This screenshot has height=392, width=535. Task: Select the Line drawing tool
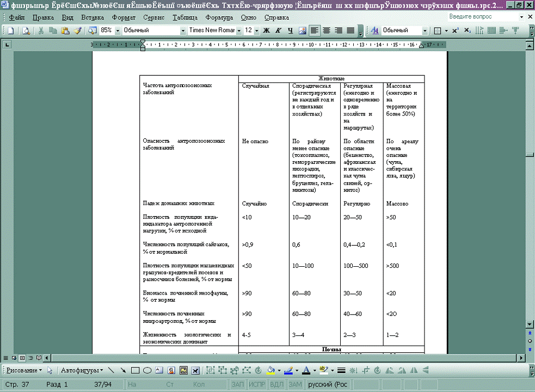click(x=112, y=370)
